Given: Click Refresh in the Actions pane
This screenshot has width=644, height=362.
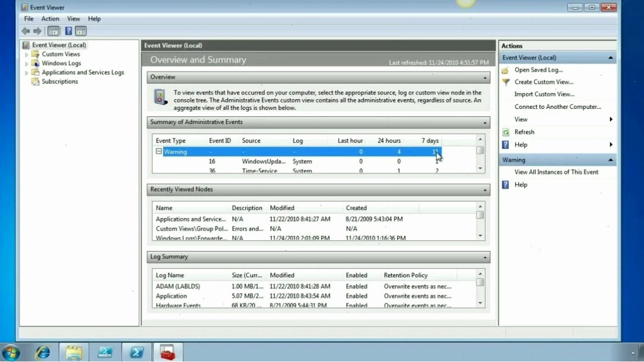Looking at the screenshot, I should 524,132.
